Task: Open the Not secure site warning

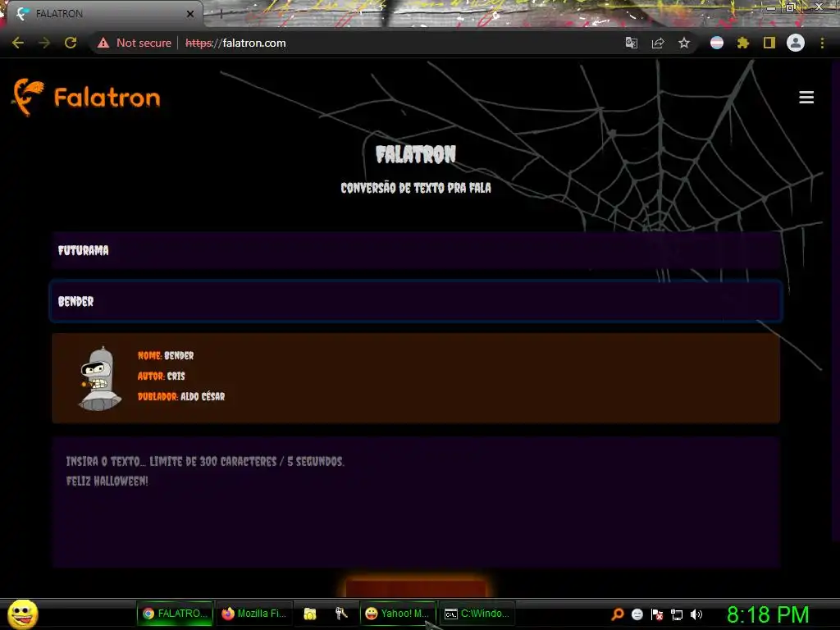Action: [x=135, y=43]
